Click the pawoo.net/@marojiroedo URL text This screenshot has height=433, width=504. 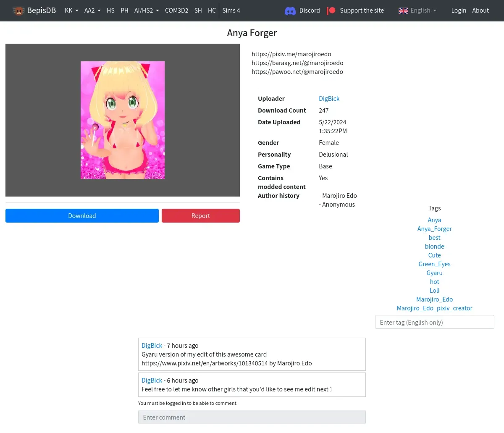297,72
